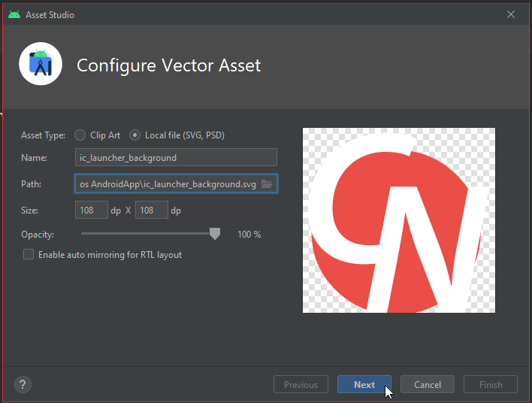Click the Finish button
This screenshot has height=403, width=532.
[491, 385]
